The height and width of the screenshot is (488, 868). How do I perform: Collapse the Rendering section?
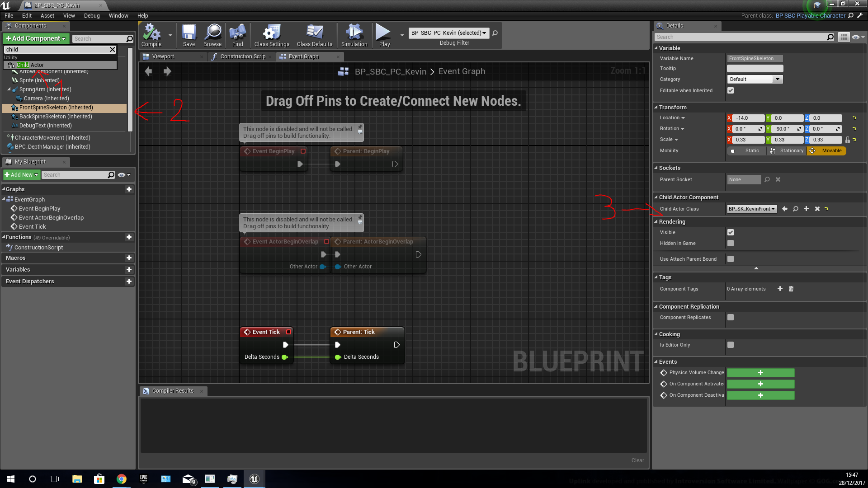click(x=656, y=221)
